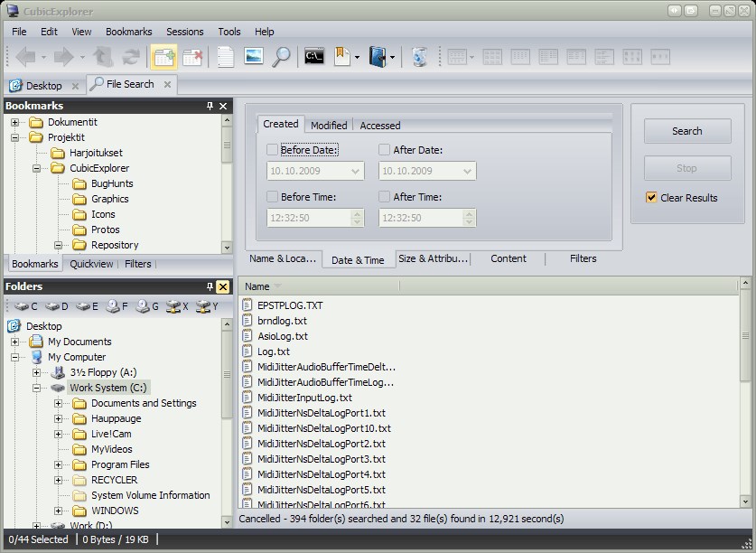Click the Forward navigation arrow icon
Viewport: 756px width, 553px height.
click(64, 57)
